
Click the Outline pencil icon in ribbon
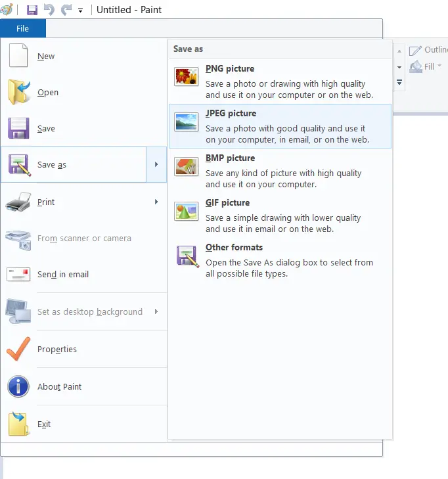(415, 50)
